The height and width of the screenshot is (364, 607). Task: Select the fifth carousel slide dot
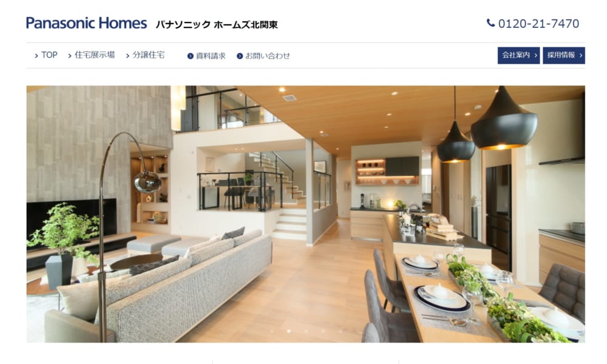(x=341, y=331)
